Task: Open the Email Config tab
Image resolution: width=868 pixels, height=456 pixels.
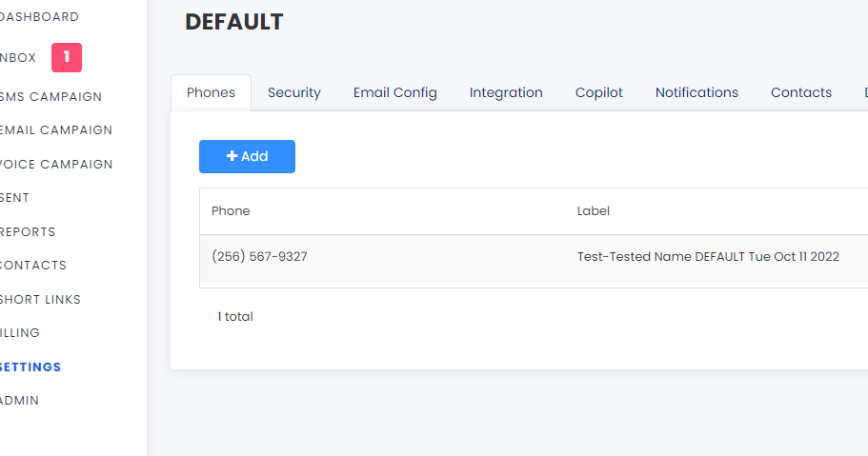Action: (x=394, y=92)
